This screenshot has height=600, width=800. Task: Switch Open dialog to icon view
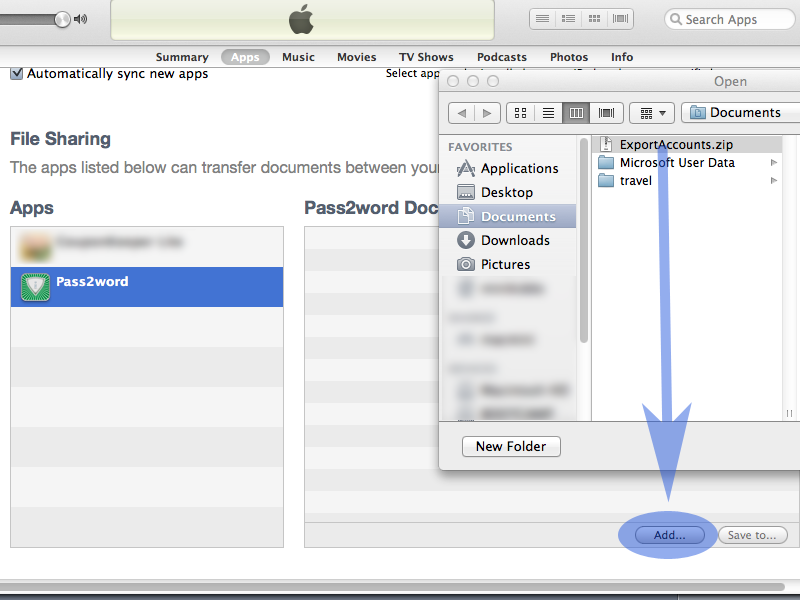(x=520, y=113)
